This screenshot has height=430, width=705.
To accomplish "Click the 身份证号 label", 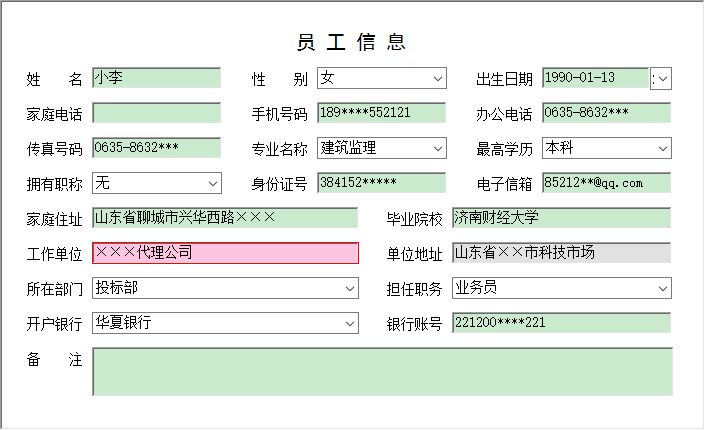I will pyautogui.click(x=279, y=184).
